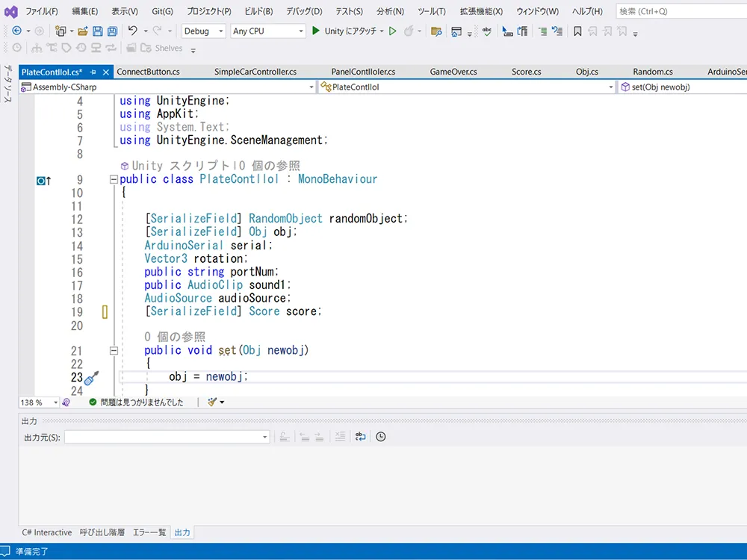Viewport: 747px width, 560px height.
Task: Click the bookmark icon in toolbar
Action: [577, 31]
